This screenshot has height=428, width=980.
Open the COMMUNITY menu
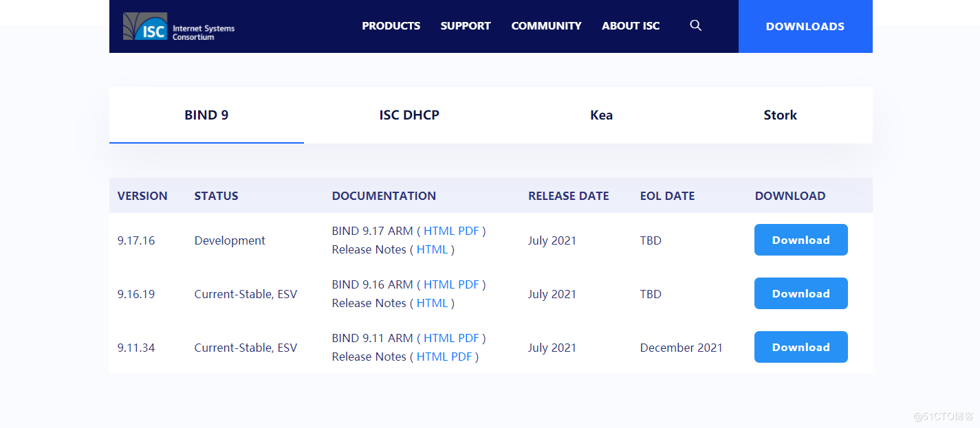[x=546, y=26]
